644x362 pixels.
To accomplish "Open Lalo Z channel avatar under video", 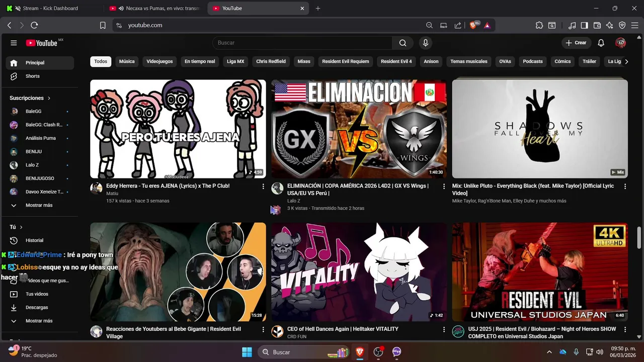I will pyautogui.click(x=277, y=189).
